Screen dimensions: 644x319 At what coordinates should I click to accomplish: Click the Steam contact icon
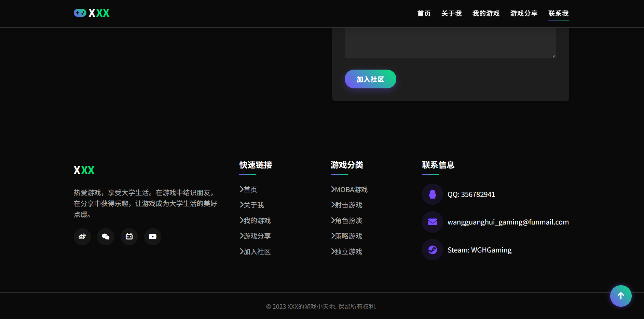point(433,250)
